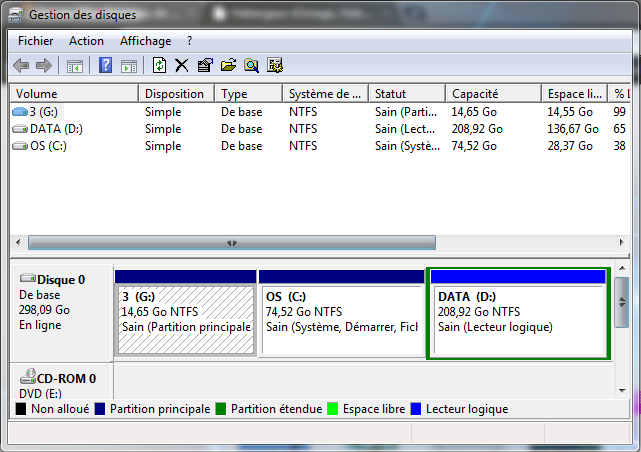Select the 3 (G:) partition block
Viewport: 641px width, 452px height.
(x=185, y=318)
